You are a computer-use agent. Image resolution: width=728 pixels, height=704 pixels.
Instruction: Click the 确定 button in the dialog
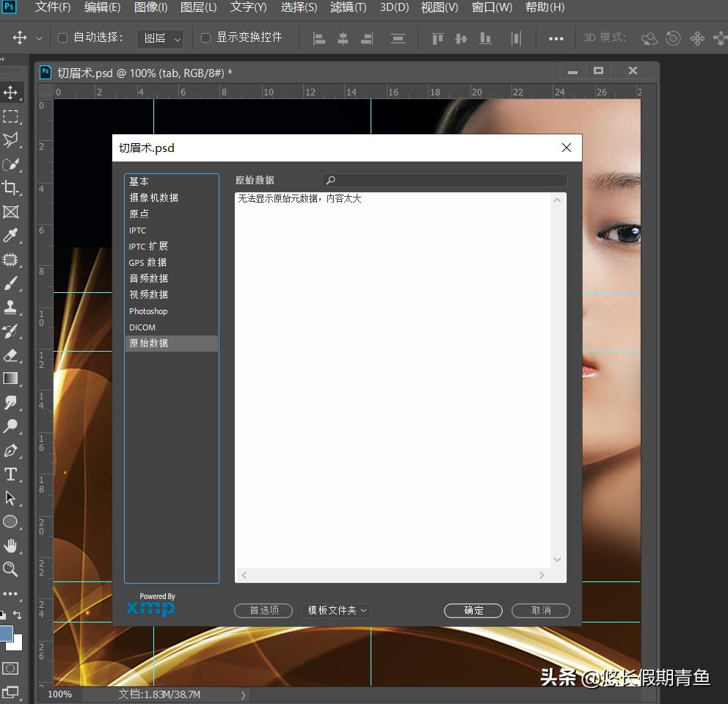[473, 610]
